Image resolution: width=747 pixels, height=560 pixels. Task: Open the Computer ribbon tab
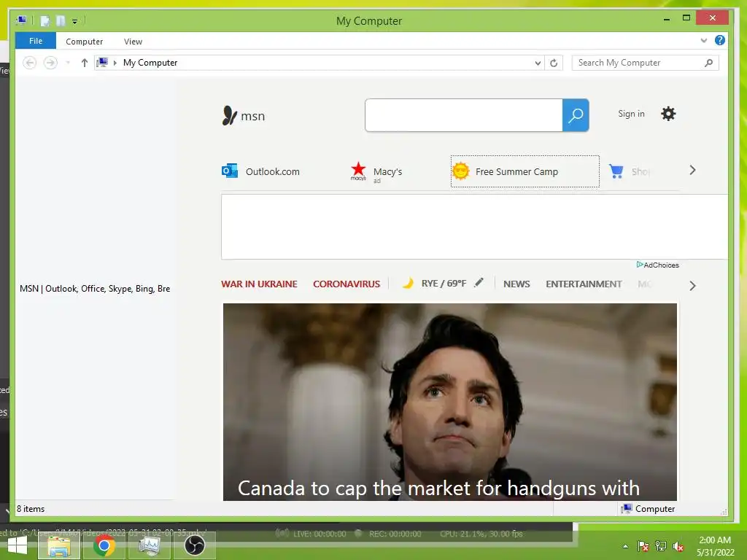85,42
